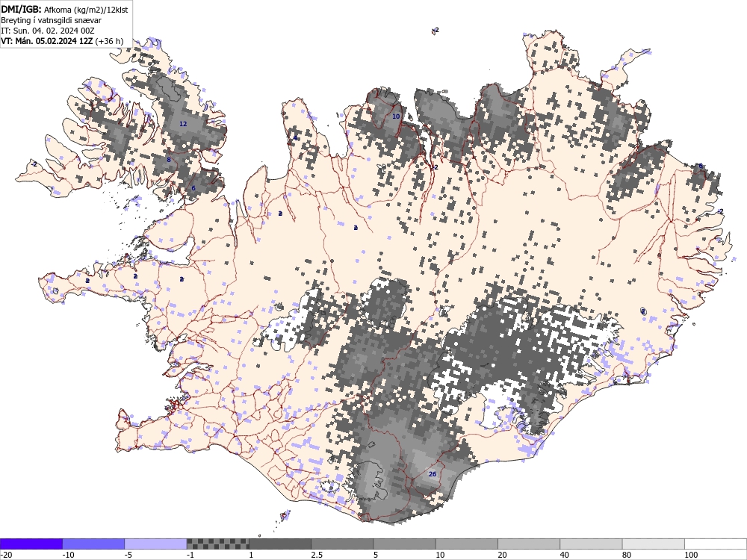Image resolution: width=747 pixels, height=560 pixels.
Task: Choose the grey 10 to 20 legend swatch
Action: coord(466,544)
